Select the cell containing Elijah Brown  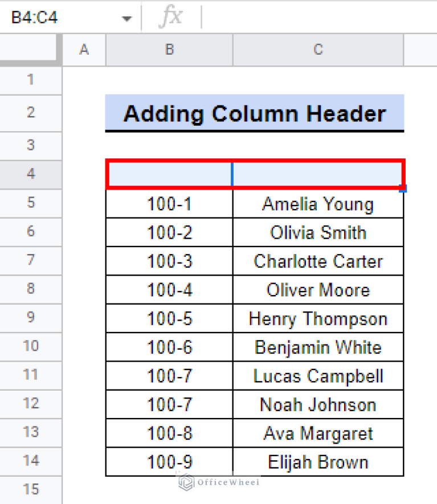pyautogui.click(x=318, y=462)
